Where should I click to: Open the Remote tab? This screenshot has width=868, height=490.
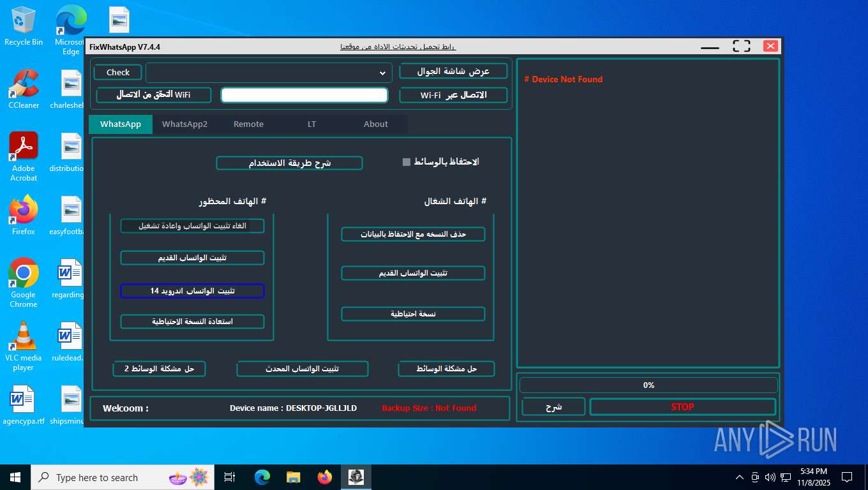tap(248, 124)
